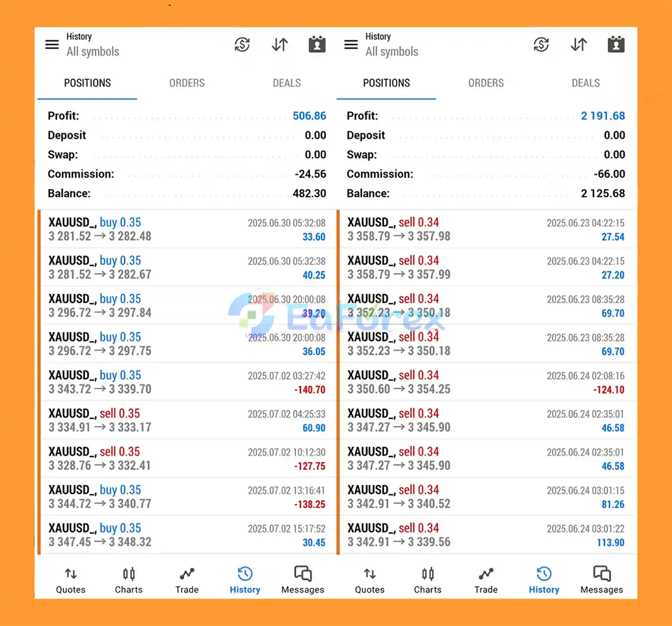The height and width of the screenshot is (626, 672).
Task: Tap the sort arrows icon in right panel
Action: point(579,45)
